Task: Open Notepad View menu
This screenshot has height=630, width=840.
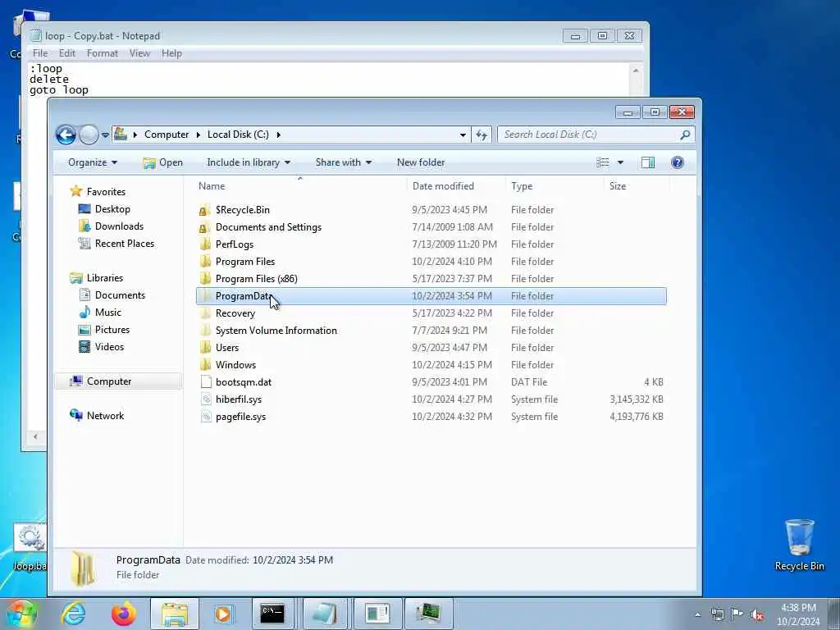Action: coord(139,53)
